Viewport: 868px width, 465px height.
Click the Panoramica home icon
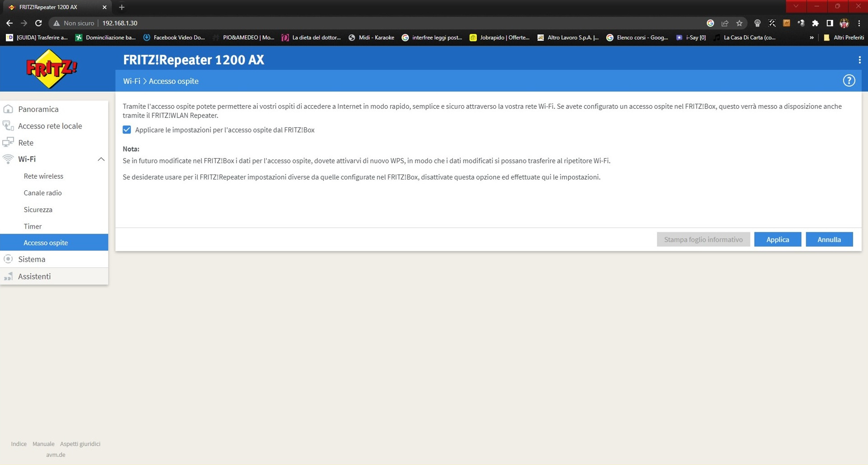tap(8, 109)
